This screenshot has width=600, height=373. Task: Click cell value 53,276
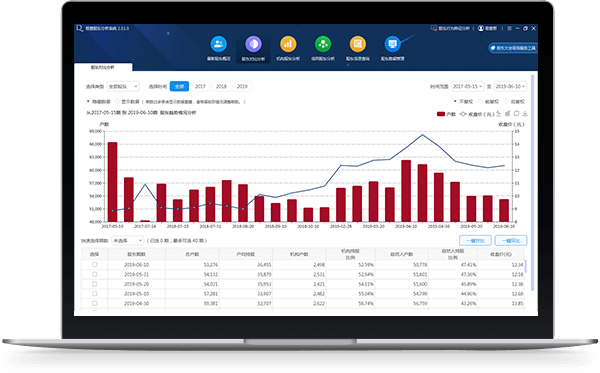tap(210, 265)
